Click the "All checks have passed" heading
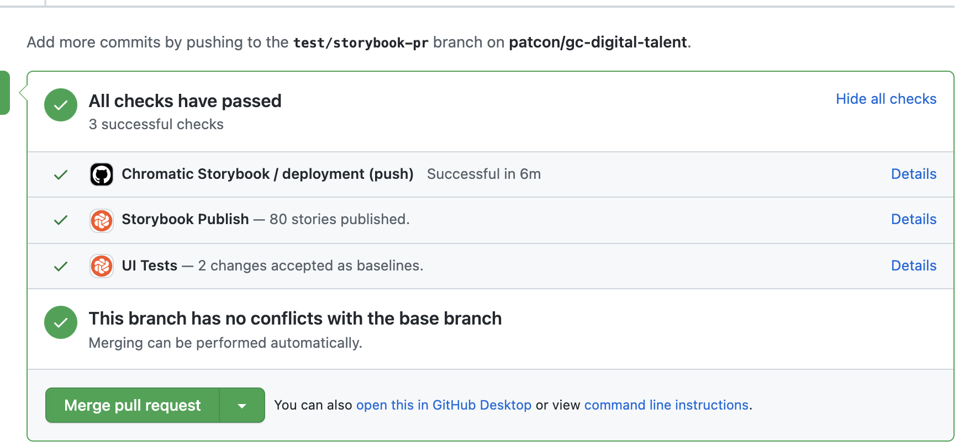This screenshot has height=446, width=980. tap(185, 101)
